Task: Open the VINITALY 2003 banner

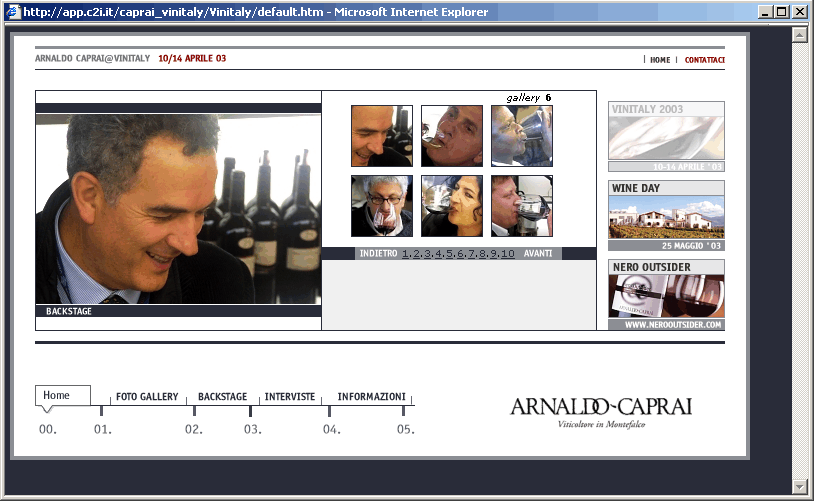Action: [x=666, y=136]
